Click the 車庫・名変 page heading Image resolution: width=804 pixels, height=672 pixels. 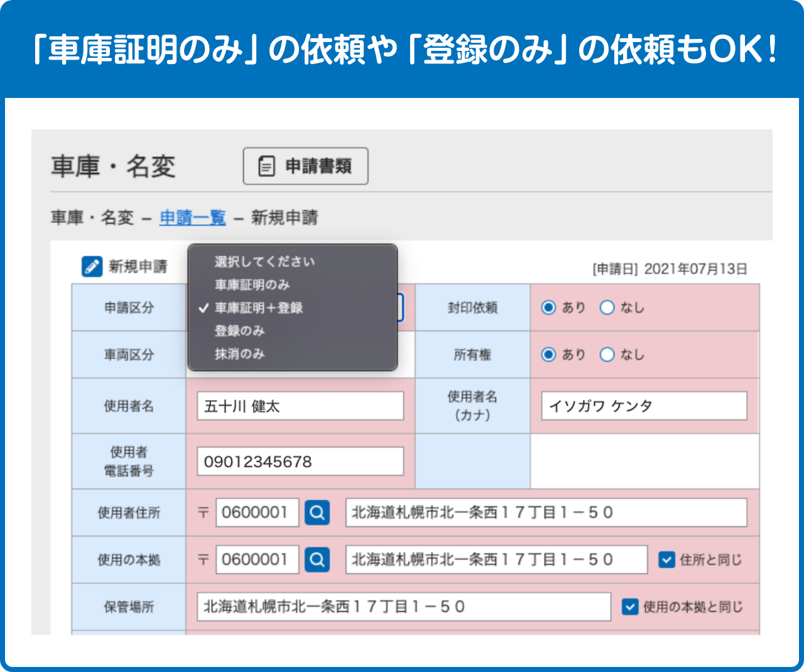tap(113, 166)
